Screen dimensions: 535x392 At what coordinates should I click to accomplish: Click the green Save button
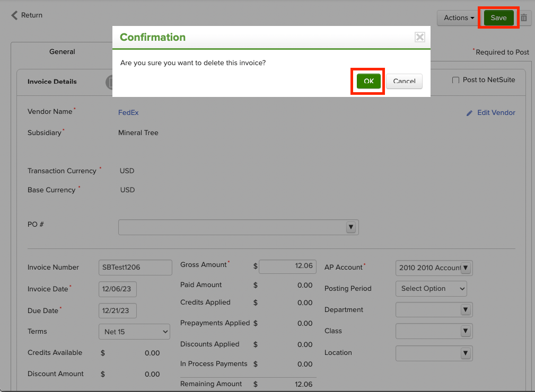(x=497, y=17)
